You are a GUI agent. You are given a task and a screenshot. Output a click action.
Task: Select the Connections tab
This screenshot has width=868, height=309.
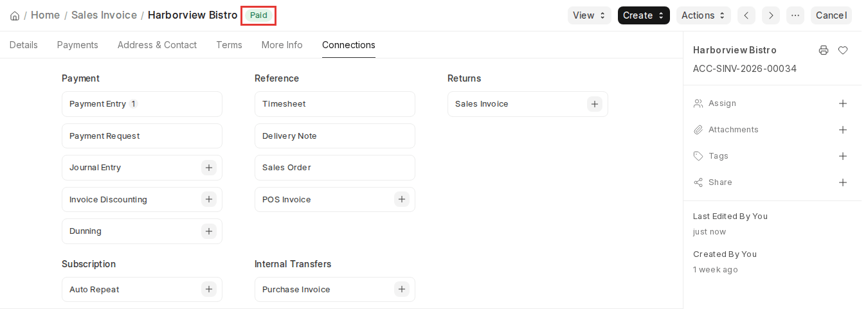tap(348, 45)
